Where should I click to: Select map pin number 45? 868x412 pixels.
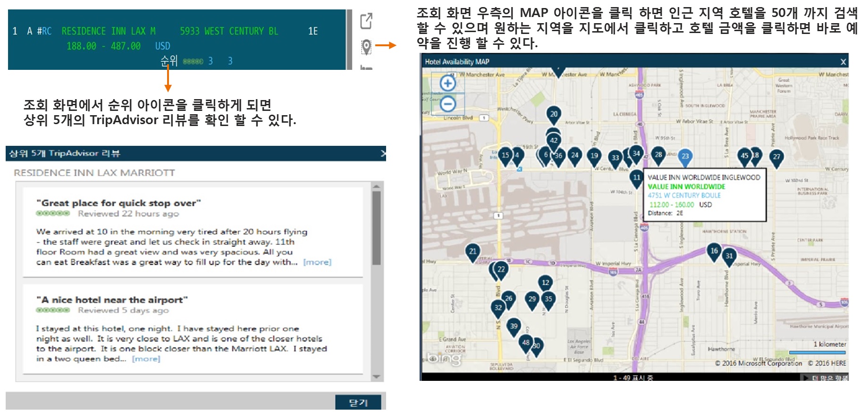[x=744, y=157]
